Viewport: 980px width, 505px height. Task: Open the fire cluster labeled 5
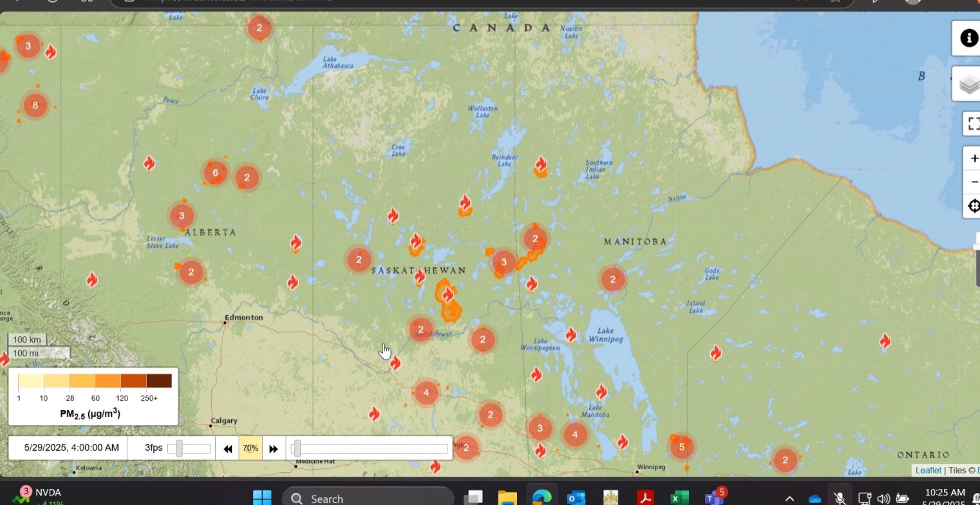pos(682,446)
